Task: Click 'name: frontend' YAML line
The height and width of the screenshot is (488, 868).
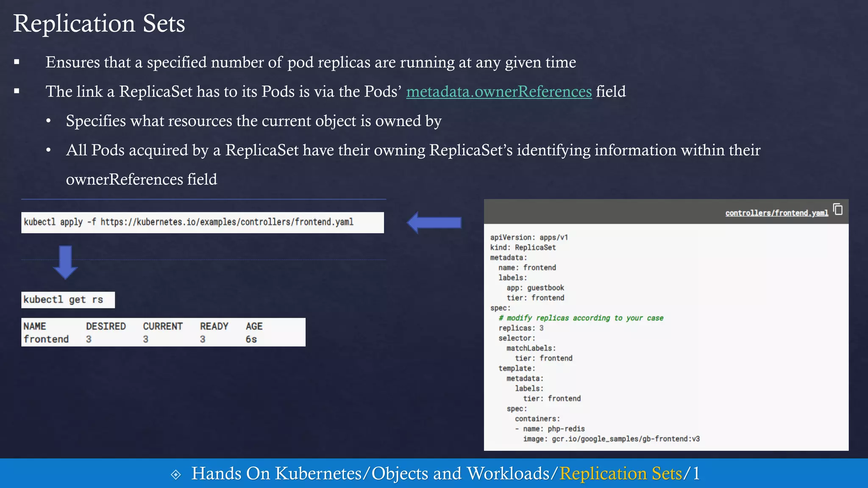Action: (527, 267)
